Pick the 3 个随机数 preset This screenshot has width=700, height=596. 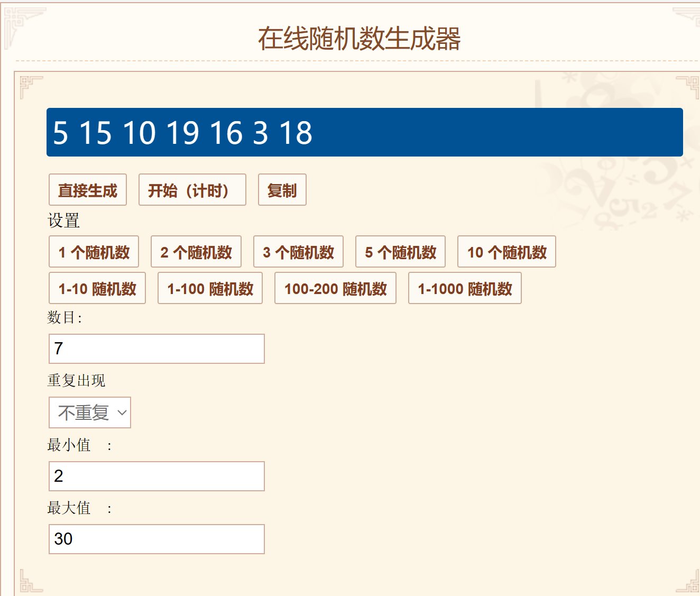pyautogui.click(x=299, y=252)
